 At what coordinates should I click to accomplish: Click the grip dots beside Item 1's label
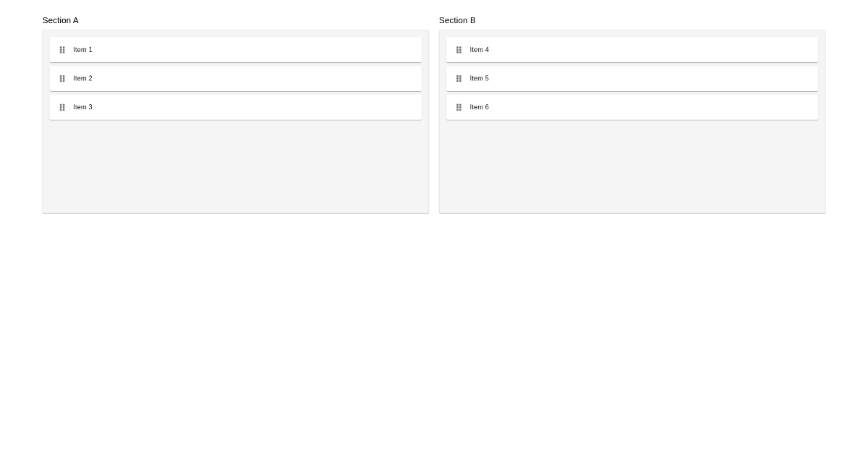(62, 49)
